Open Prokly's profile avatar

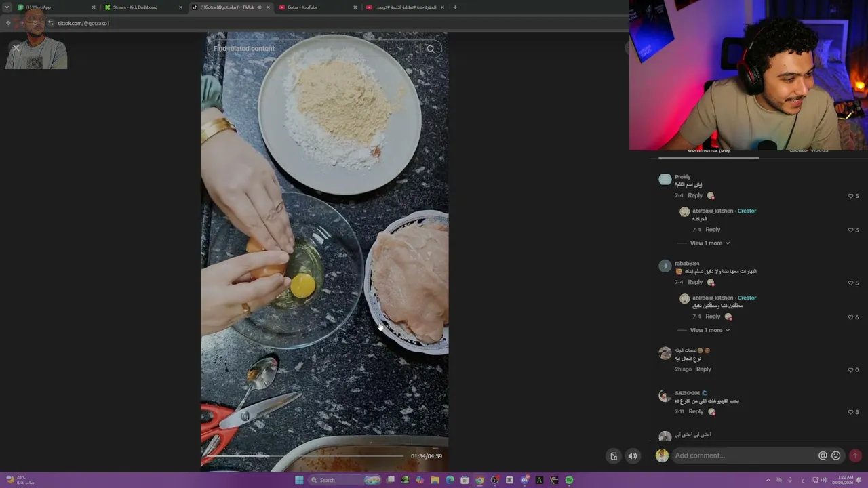click(665, 180)
